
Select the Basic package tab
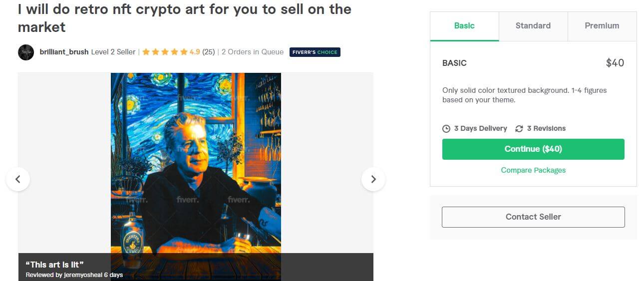tap(464, 26)
